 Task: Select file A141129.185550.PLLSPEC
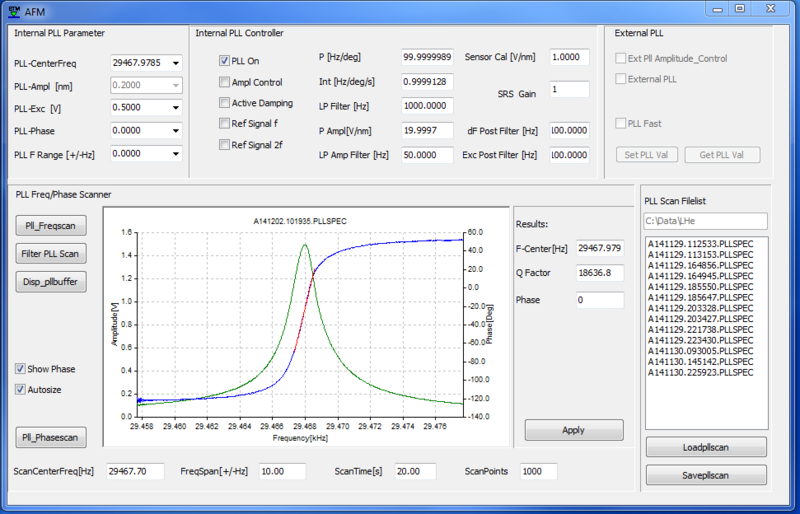tap(701, 287)
